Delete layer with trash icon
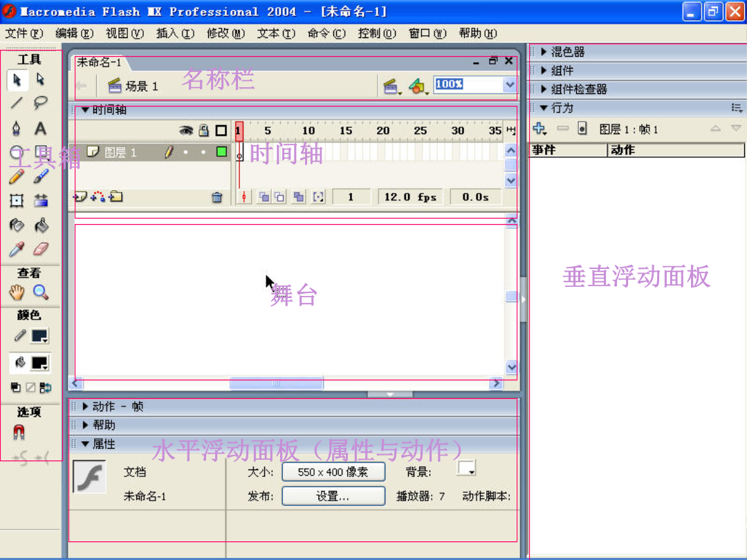747x560 pixels. pos(216,197)
